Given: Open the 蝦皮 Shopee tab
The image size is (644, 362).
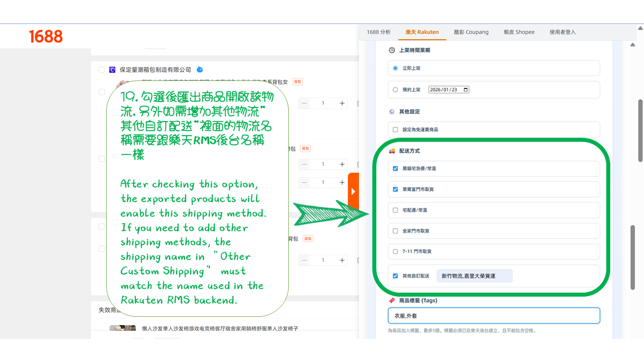Looking at the screenshot, I should [519, 32].
